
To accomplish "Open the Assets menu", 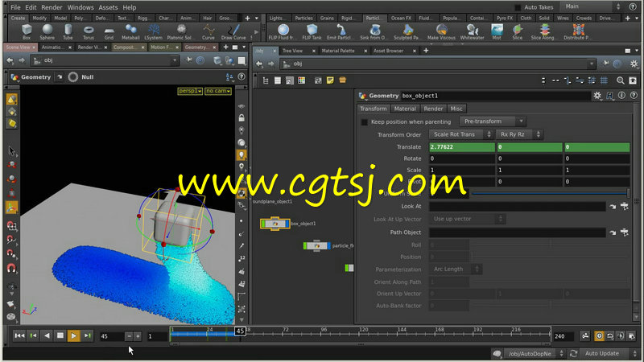I will coord(108,7).
